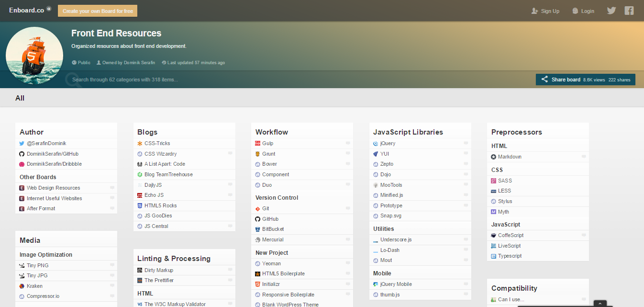Open the Dirty Markup link
Screen dimensions: 644x307
pos(158,270)
